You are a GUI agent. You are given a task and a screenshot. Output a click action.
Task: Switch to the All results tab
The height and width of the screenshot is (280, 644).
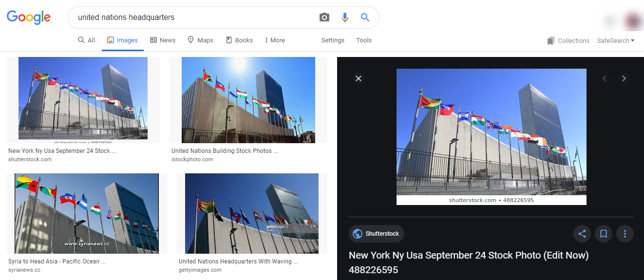pyautogui.click(x=86, y=40)
